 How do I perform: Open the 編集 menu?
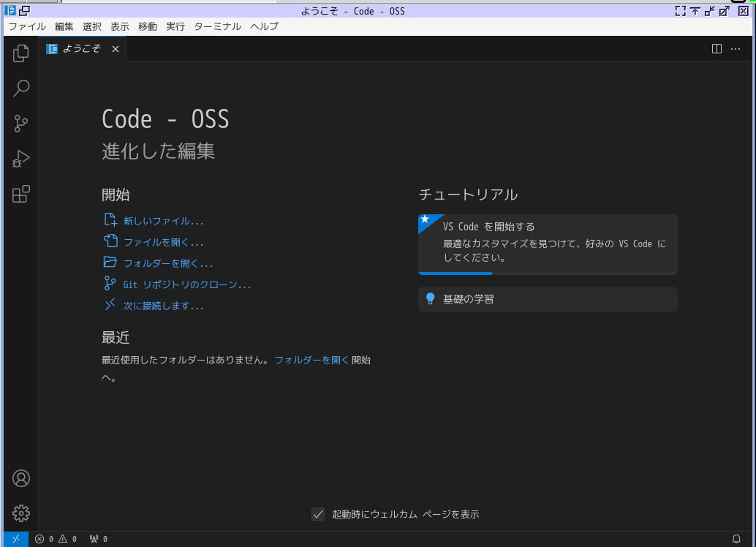[x=64, y=26]
